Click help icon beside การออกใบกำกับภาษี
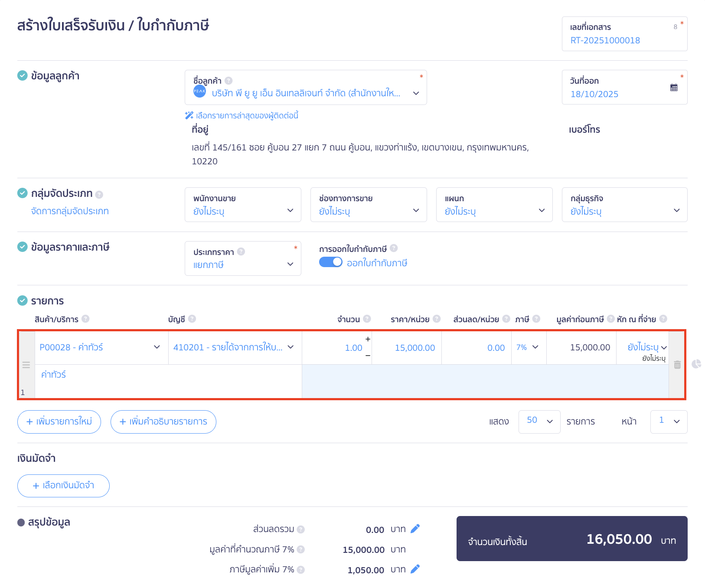 tap(394, 248)
